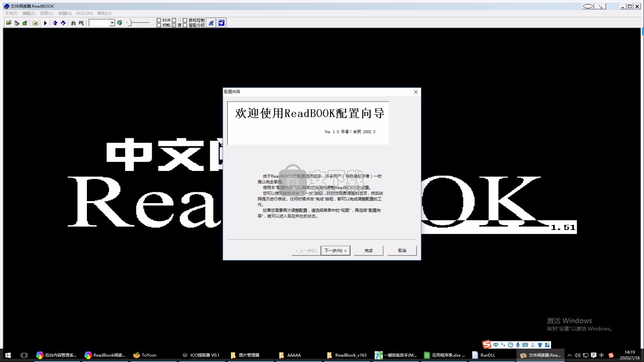
Task: Click 完成 to finish the wizard
Action: pyautogui.click(x=369, y=251)
